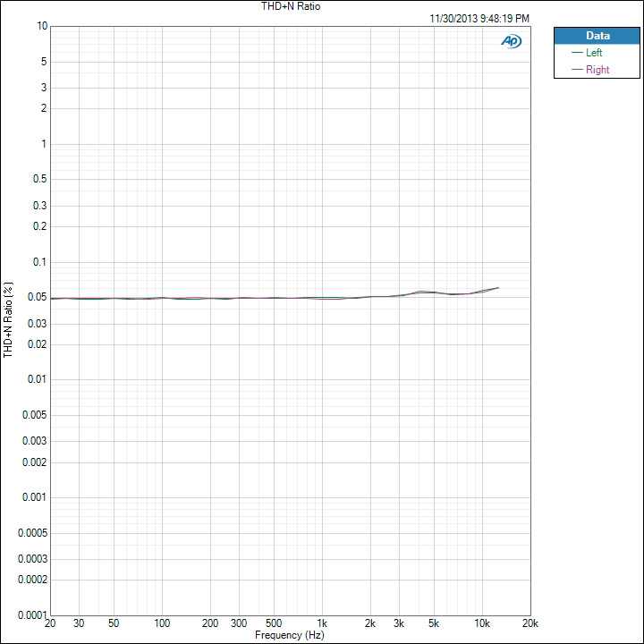Image resolution: width=644 pixels, height=644 pixels.
Task: Select the Left channel legend entry
Action: coord(594,53)
